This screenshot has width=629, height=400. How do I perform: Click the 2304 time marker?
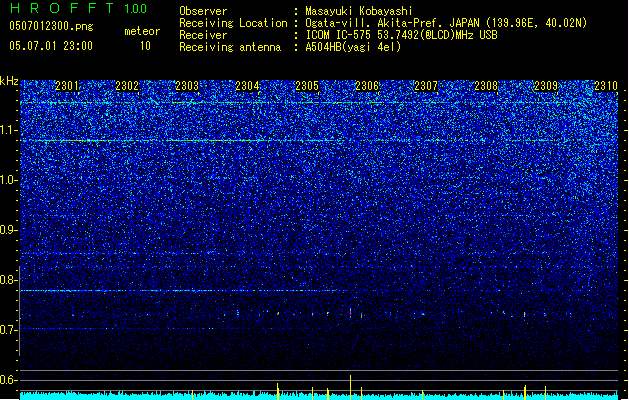click(x=247, y=86)
